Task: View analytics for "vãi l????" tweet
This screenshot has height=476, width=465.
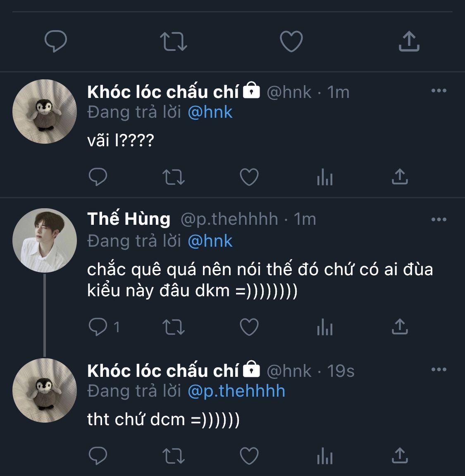Action: point(325,178)
